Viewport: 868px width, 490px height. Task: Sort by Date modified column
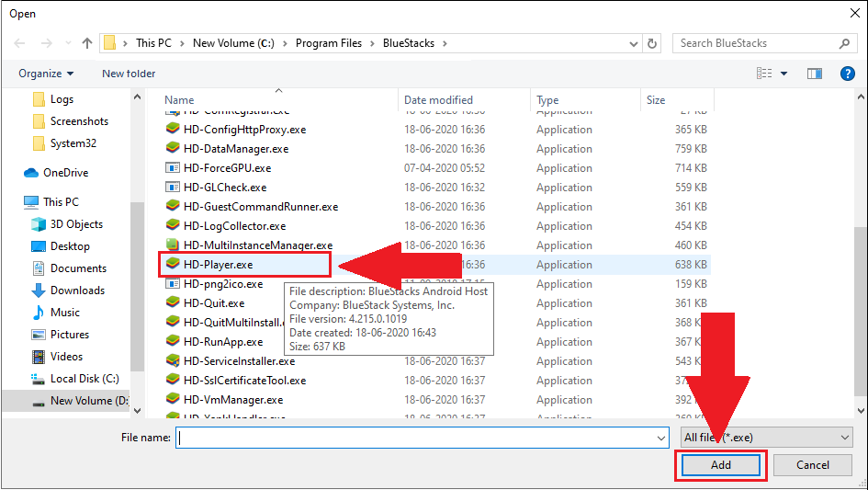438,100
